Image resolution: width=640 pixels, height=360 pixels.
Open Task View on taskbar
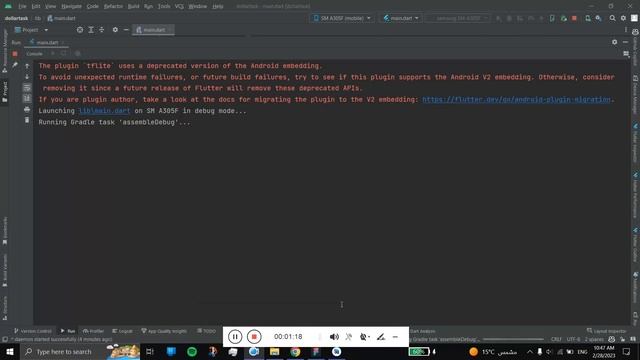[x=150, y=351]
